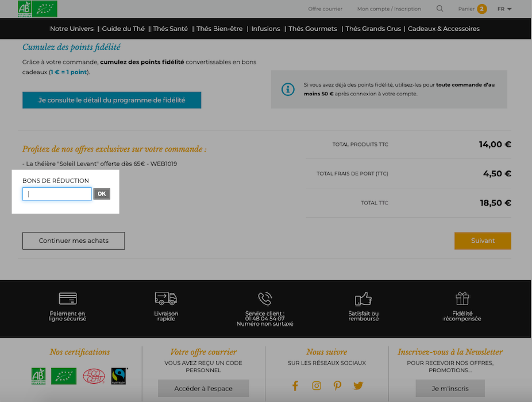This screenshot has height=402, width=532.
Task: Click the gift Fidélité récompensée icon
Action: click(x=462, y=299)
